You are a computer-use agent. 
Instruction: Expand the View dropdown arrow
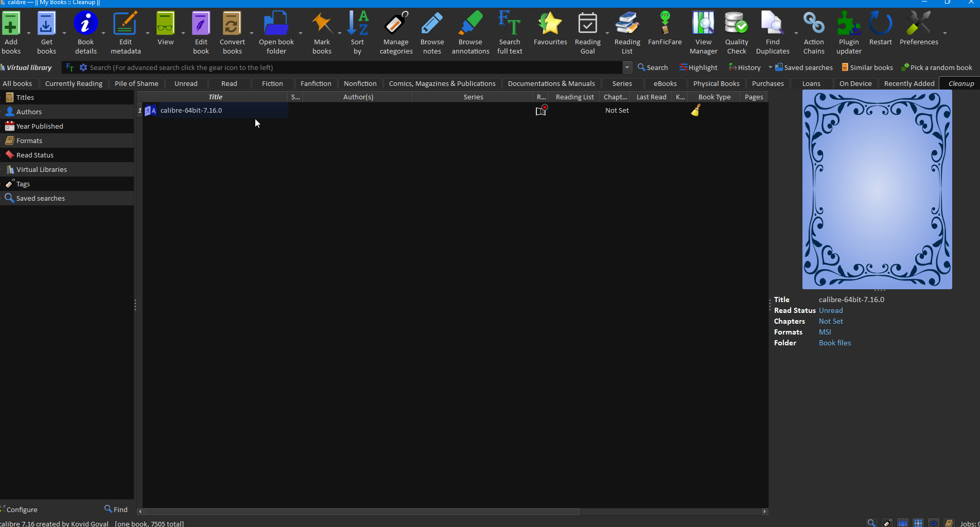183,33
